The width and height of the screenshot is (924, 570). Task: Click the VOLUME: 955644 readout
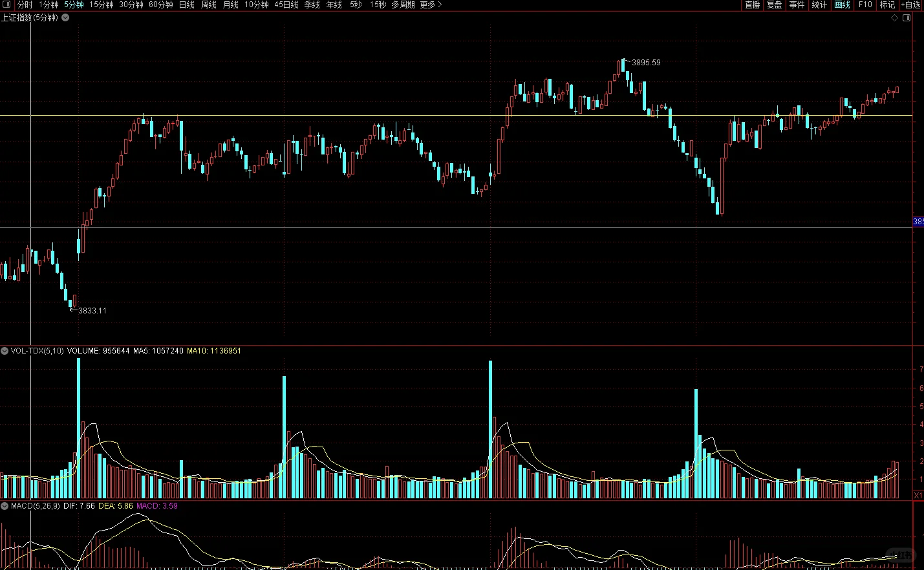point(98,351)
